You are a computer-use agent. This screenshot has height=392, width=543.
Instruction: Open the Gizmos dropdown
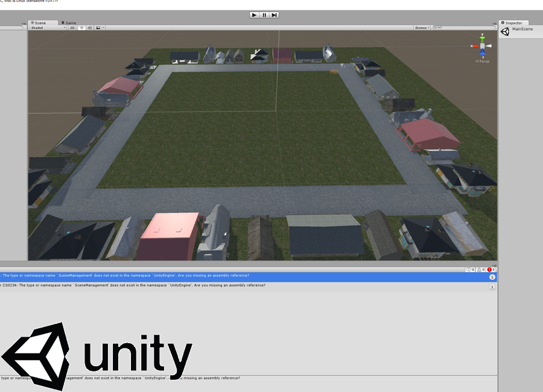point(422,28)
